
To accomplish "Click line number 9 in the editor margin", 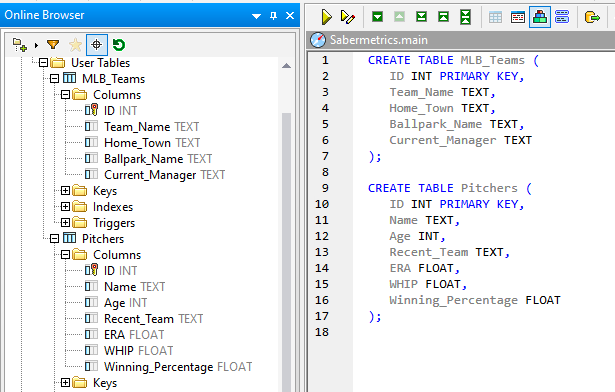I will pos(325,188).
